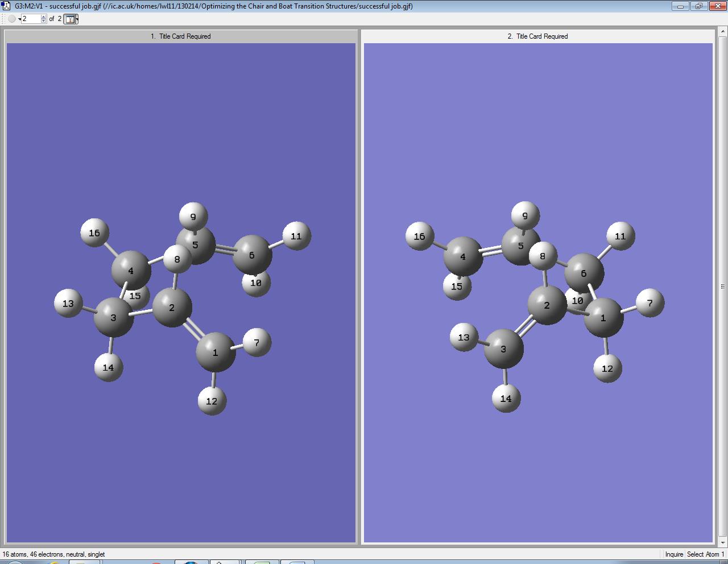Restore down the window using title bar button
This screenshot has width=728, height=564.
[699, 6]
